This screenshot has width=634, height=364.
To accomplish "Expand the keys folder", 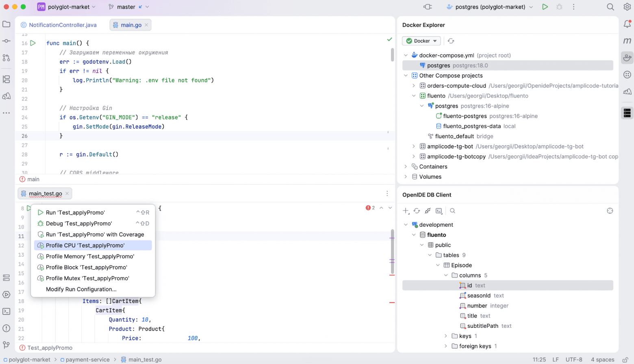I will point(446,336).
